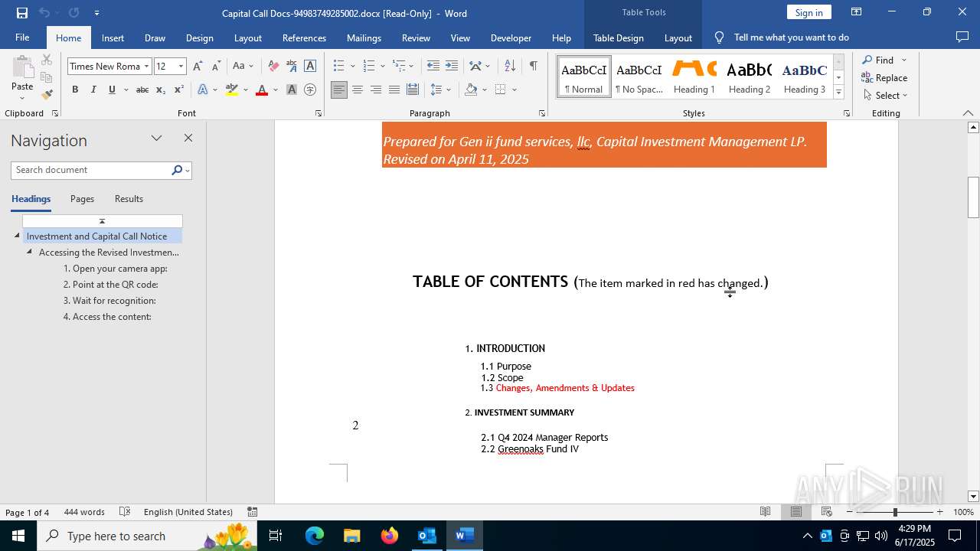Image resolution: width=980 pixels, height=551 pixels.
Task: Click the Bullets list icon
Action: click(339, 66)
